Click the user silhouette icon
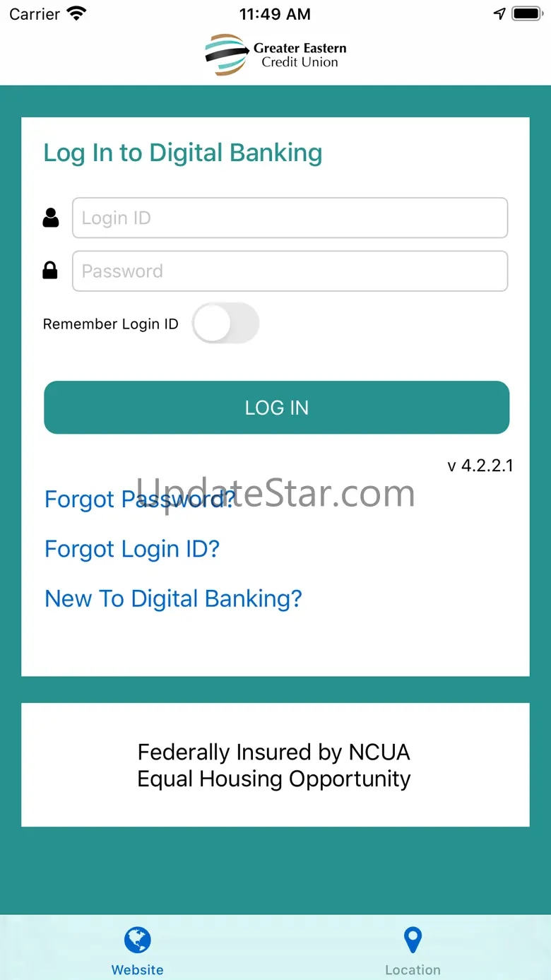This screenshot has width=551, height=980. [51, 218]
